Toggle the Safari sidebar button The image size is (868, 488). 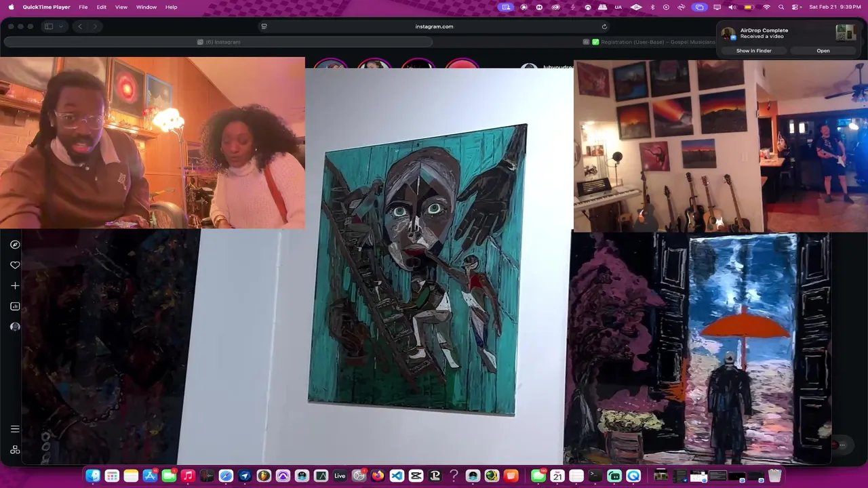click(49, 26)
